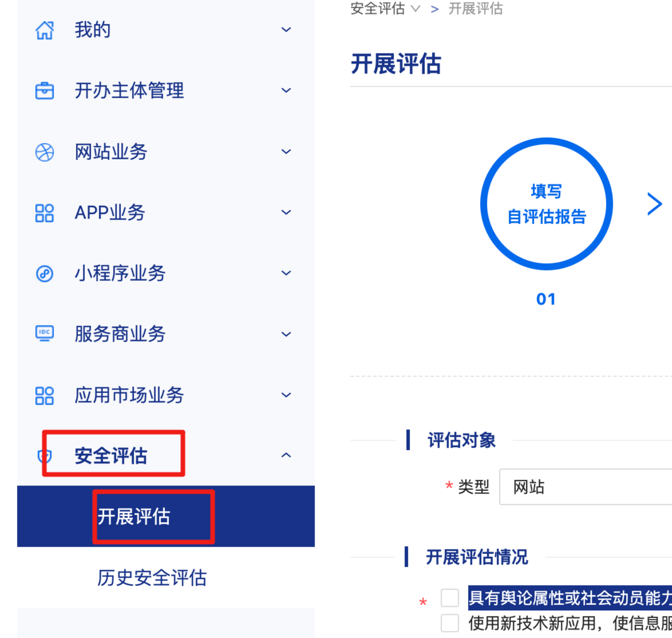Expand the 应用市场业务 chevron
This screenshot has width=672, height=638.
286,395
